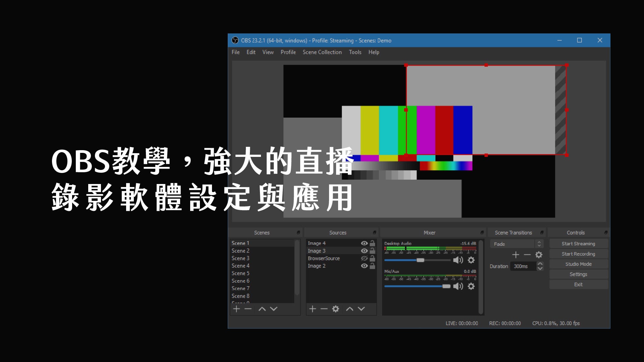Open Settings from Controls panel
This screenshot has height=362, width=644.
579,274
